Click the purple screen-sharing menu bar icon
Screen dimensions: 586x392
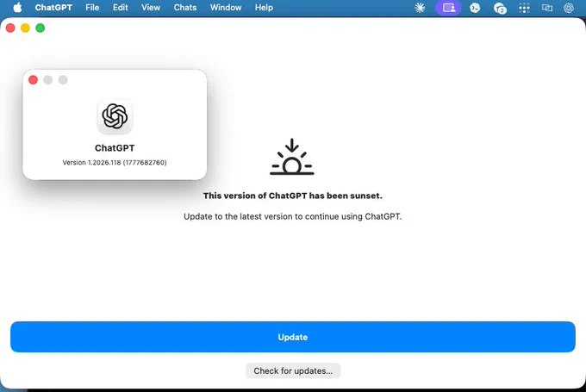[x=448, y=8]
